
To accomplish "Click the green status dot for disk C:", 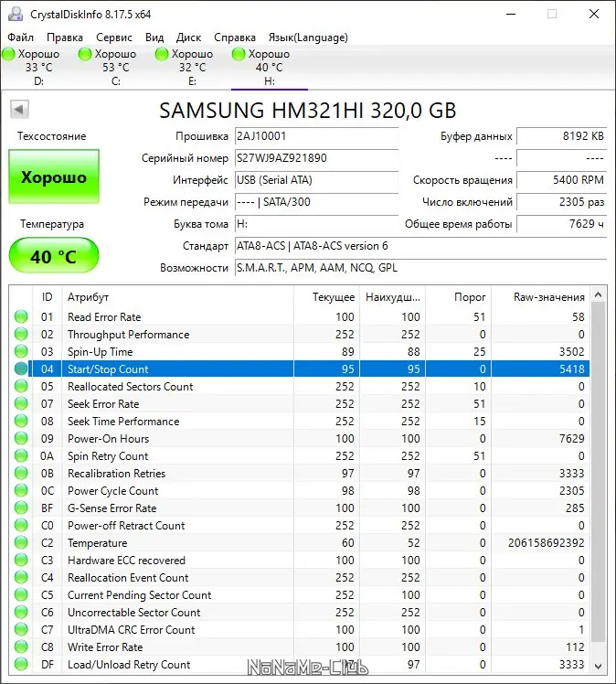I will [x=85, y=54].
